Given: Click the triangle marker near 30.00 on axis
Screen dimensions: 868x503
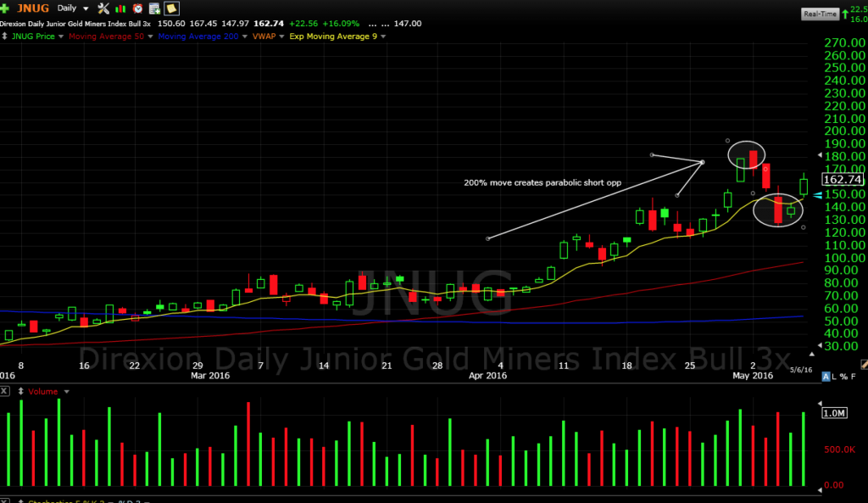Looking at the screenshot, I should pos(820,345).
